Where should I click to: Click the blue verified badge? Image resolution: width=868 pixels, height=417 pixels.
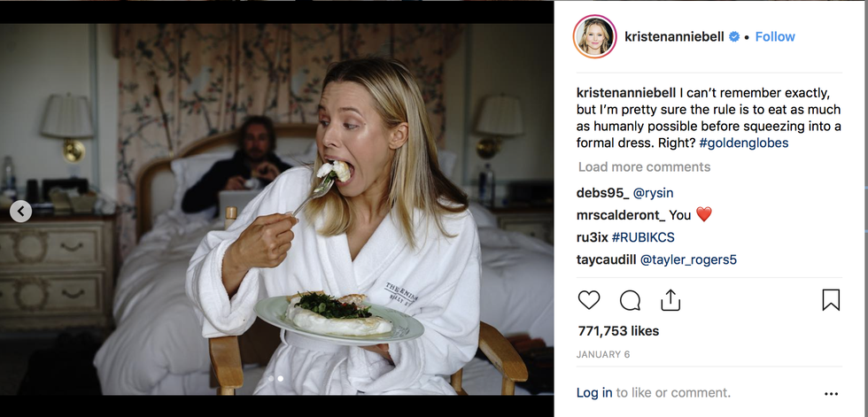[734, 36]
